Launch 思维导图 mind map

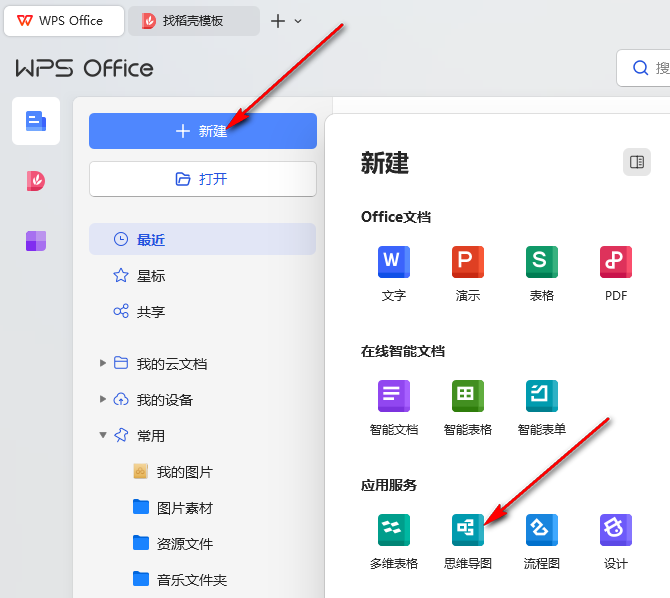click(x=467, y=542)
